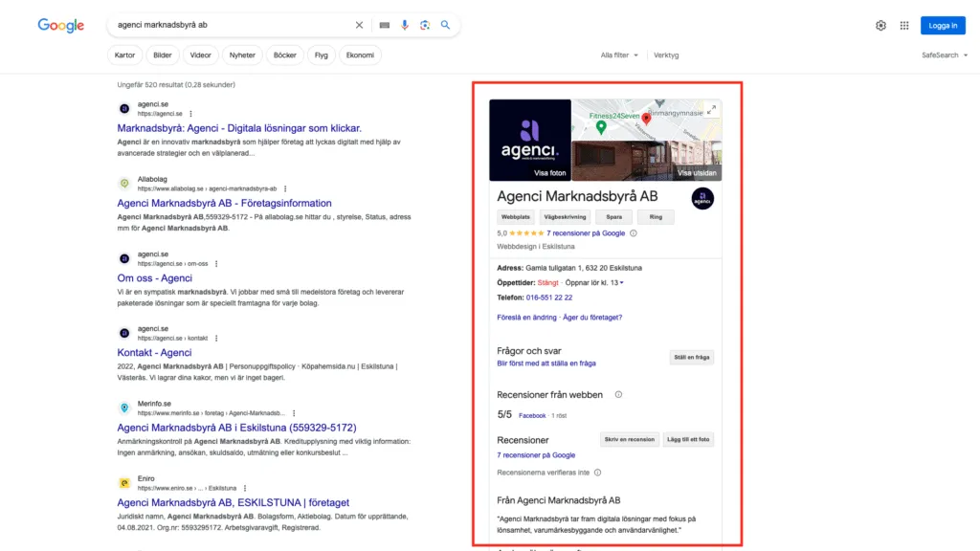This screenshot has height=551, width=980.
Task: Open the Marknadsbyrå: Agenci - Digitala lösningar result
Action: (239, 128)
